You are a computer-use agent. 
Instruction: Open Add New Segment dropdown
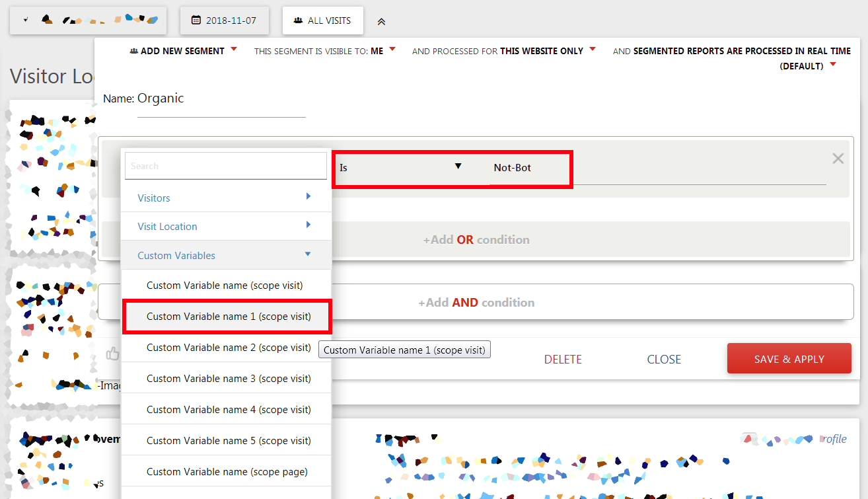(x=183, y=51)
